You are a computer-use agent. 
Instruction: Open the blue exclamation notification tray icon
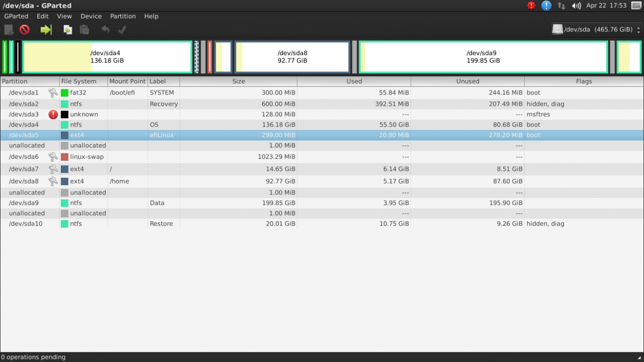pos(546,6)
